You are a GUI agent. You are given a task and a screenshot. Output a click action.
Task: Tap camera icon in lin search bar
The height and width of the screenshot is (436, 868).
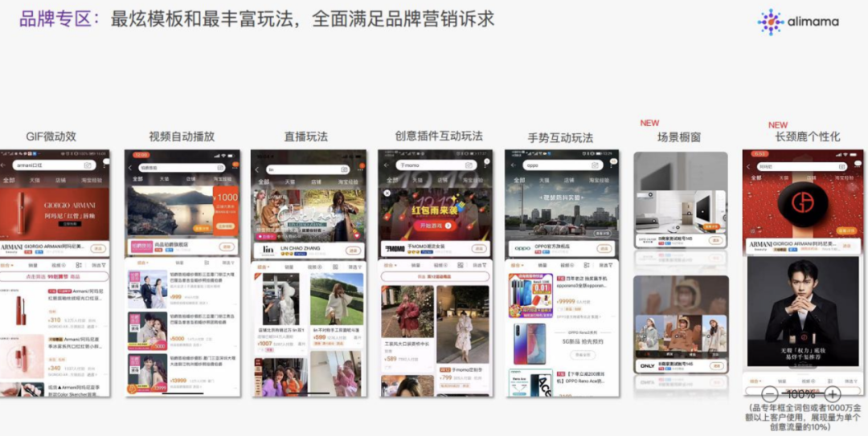pyautogui.click(x=344, y=169)
